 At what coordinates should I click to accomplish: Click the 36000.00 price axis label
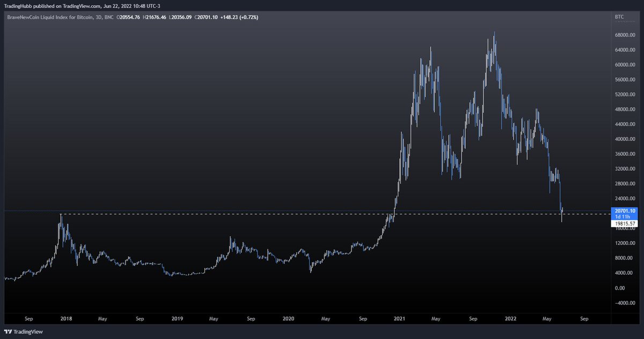625,154
